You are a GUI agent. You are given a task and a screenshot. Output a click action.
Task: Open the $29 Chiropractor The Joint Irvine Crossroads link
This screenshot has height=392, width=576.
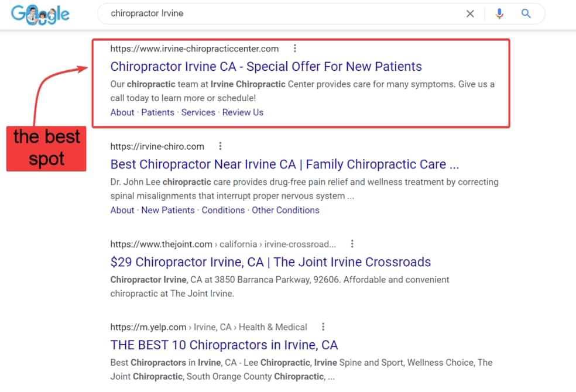point(270,262)
